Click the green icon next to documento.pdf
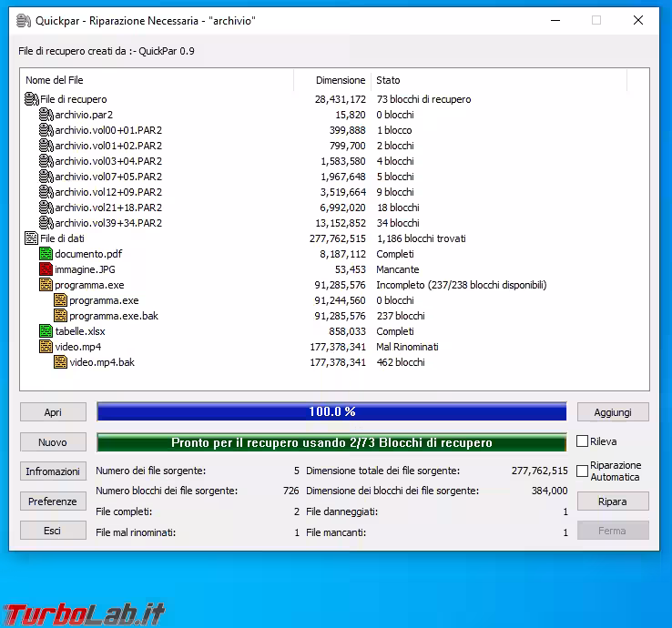This screenshot has height=628, width=672. (46, 254)
